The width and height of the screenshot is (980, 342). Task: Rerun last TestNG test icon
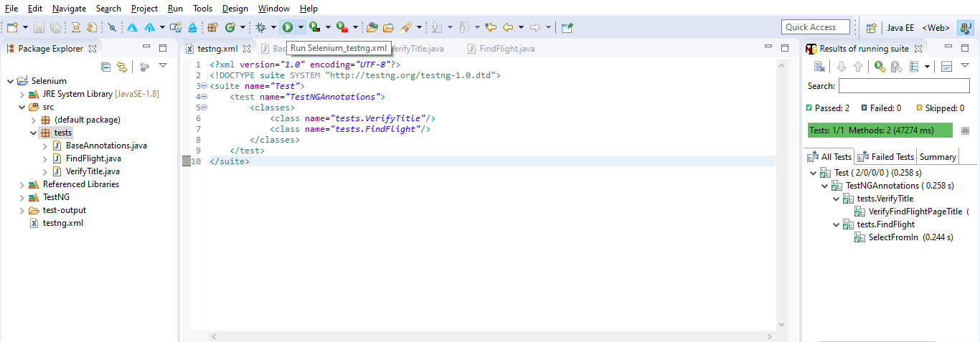pyautogui.click(x=880, y=67)
